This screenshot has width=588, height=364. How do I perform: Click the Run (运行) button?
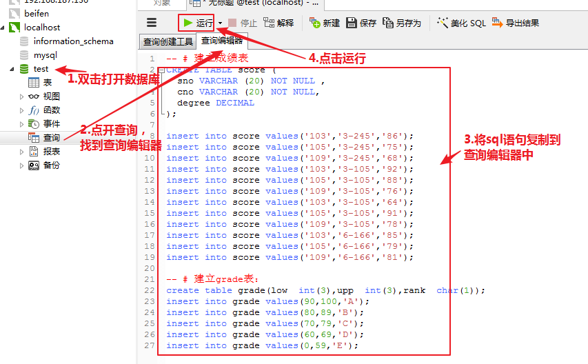pyautogui.click(x=197, y=23)
